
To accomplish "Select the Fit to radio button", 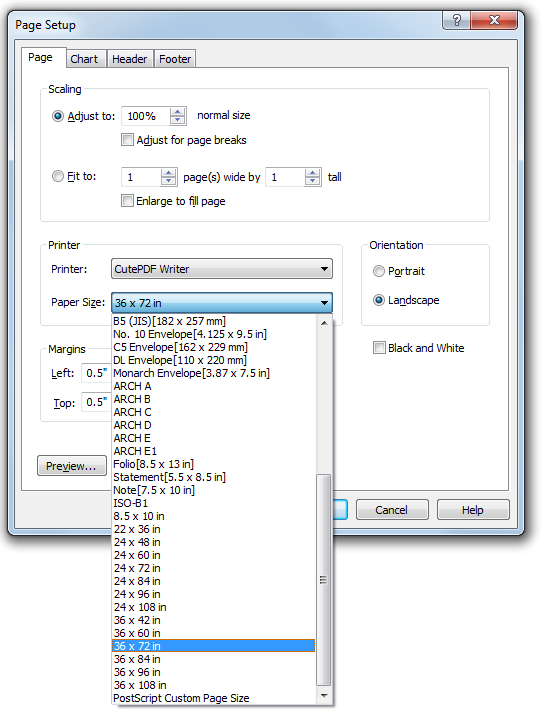I will [x=58, y=176].
